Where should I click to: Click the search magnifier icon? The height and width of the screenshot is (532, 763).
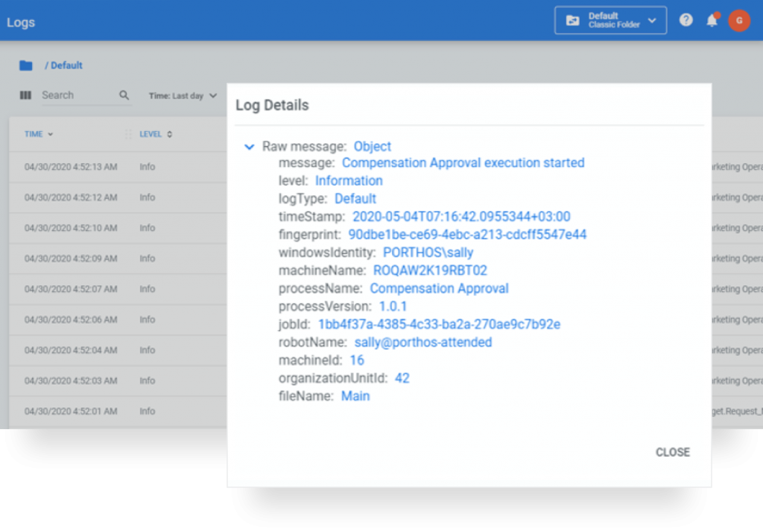(x=124, y=95)
